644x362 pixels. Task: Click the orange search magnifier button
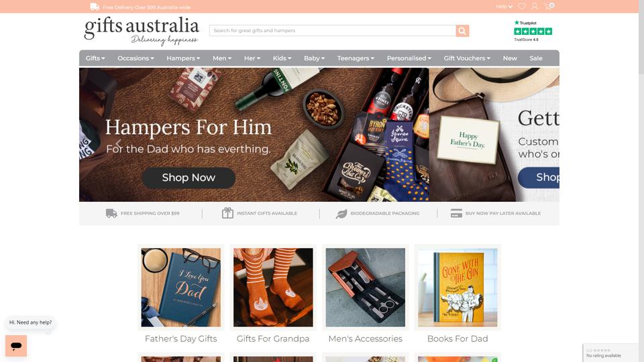click(x=462, y=31)
